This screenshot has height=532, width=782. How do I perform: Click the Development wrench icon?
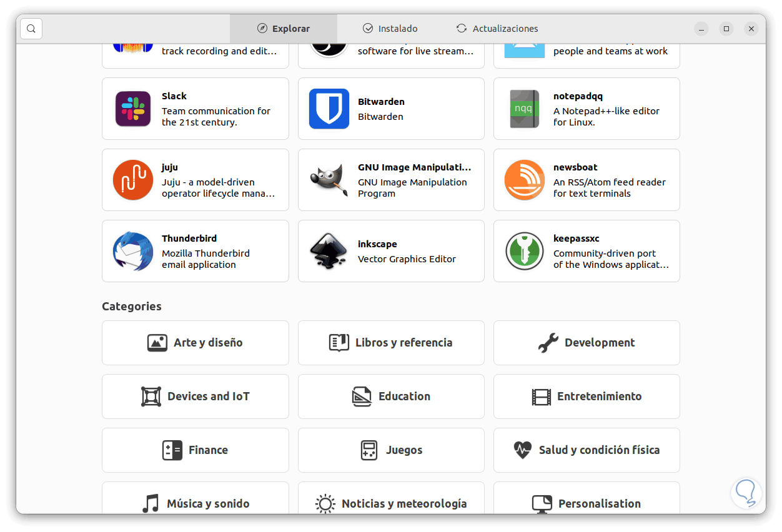tap(548, 343)
